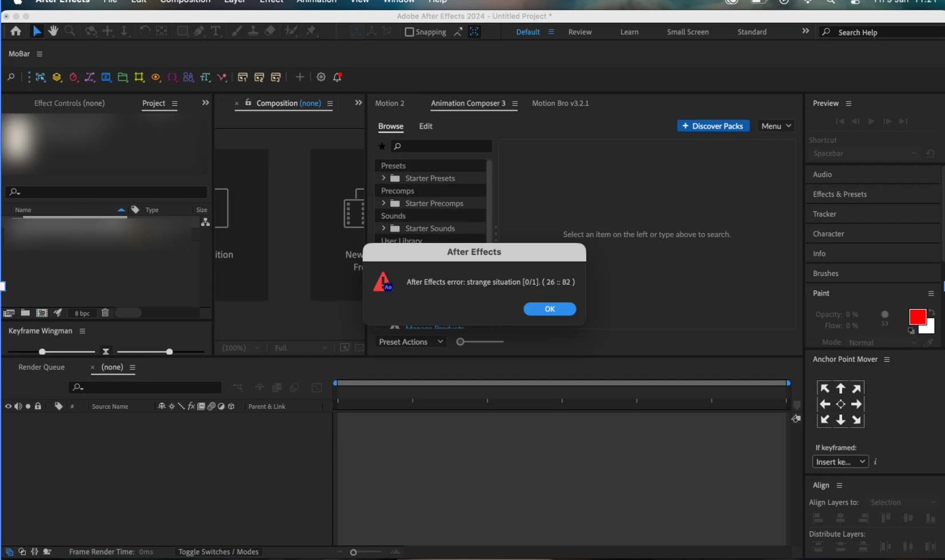Expand the Starter Presets folder
945x560 pixels.
383,178
